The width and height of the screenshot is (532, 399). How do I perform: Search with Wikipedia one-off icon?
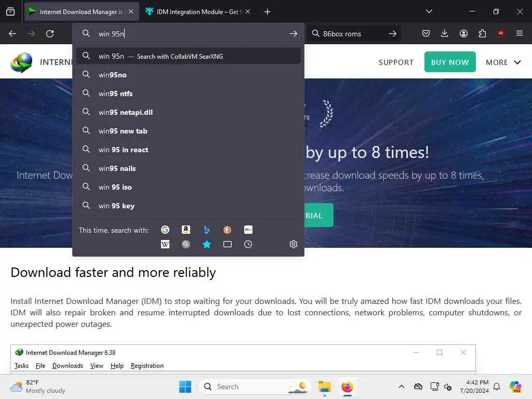(x=165, y=244)
